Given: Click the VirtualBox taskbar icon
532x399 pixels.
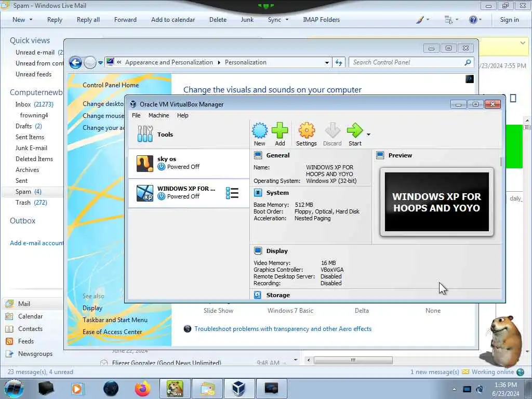Looking at the screenshot, I should click(239, 389).
